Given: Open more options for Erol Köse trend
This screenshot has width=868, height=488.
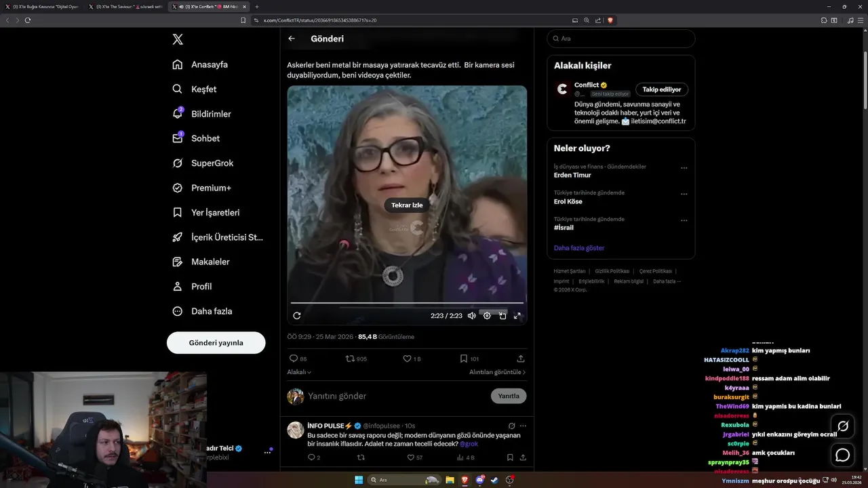Looking at the screenshot, I should pyautogui.click(x=684, y=194).
